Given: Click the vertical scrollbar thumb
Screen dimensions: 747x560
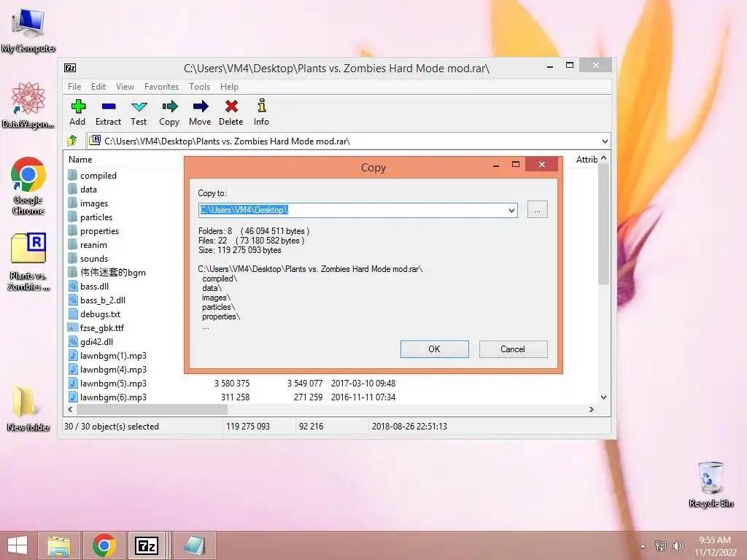Looking at the screenshot, I should pos(603,224).
